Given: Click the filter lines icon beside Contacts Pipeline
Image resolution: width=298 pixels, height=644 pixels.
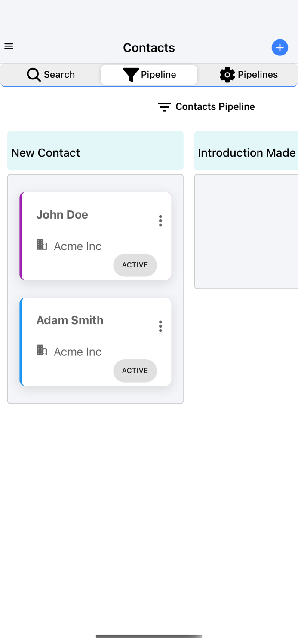Looking at the screenshot, I should click(164, 107).
